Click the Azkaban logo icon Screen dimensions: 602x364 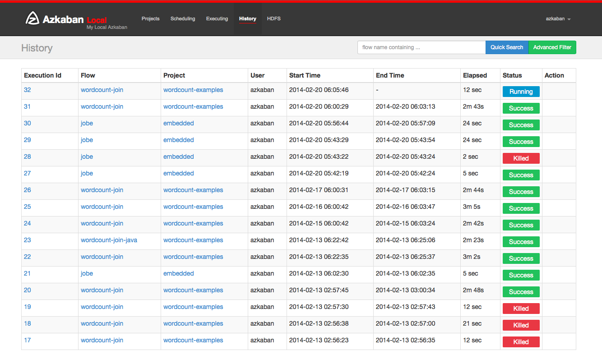click(x=32, y=18)
